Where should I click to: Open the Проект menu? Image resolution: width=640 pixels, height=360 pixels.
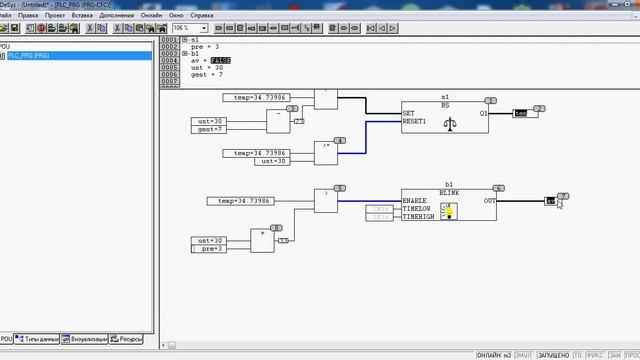55,16
